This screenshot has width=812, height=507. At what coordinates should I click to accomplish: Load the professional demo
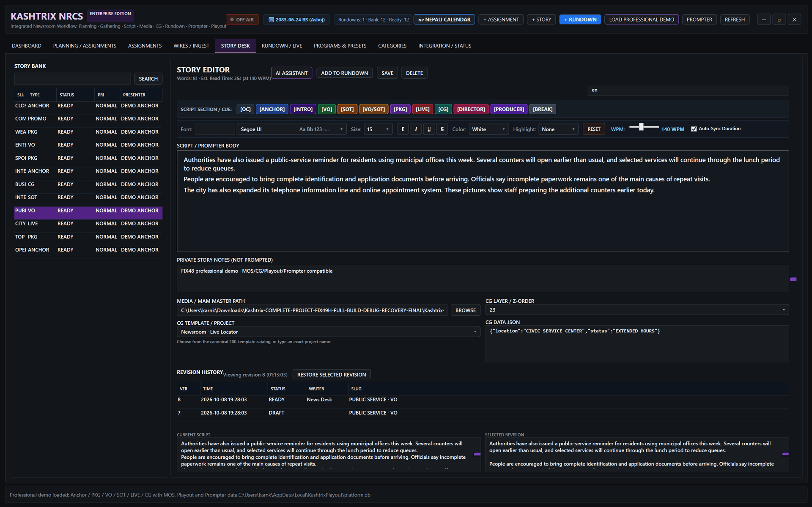pyautogui.click(x=642, y=20)
